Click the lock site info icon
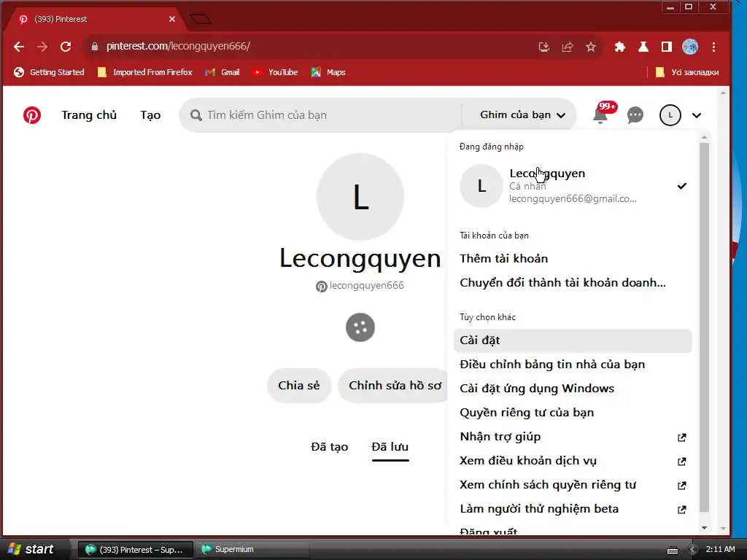747x560 pixels. click(94, 47)
